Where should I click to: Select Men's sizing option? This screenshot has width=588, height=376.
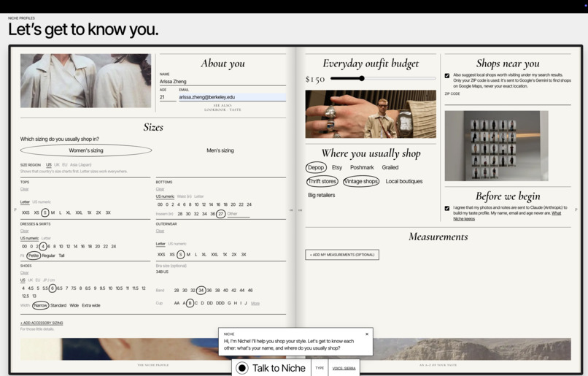tap(220, 150)
